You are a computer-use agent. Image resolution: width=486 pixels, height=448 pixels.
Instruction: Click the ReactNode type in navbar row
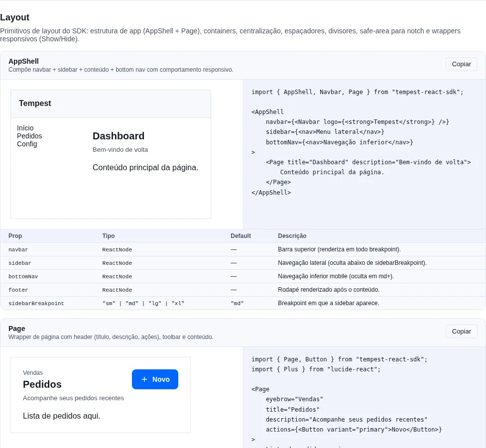click(x=117, y=250)
